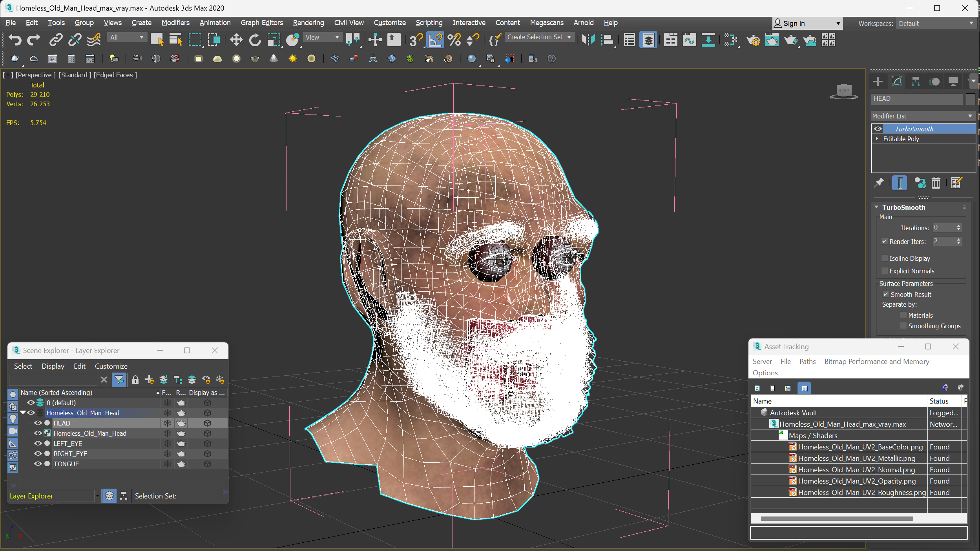Hide LEFT_EYE object via eye icon
The width and height of the screenshot is (980, 551).
point(38,443)
